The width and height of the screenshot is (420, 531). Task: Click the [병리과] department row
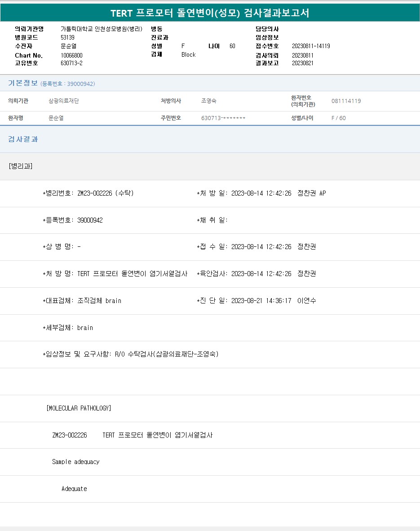(21, 166)
